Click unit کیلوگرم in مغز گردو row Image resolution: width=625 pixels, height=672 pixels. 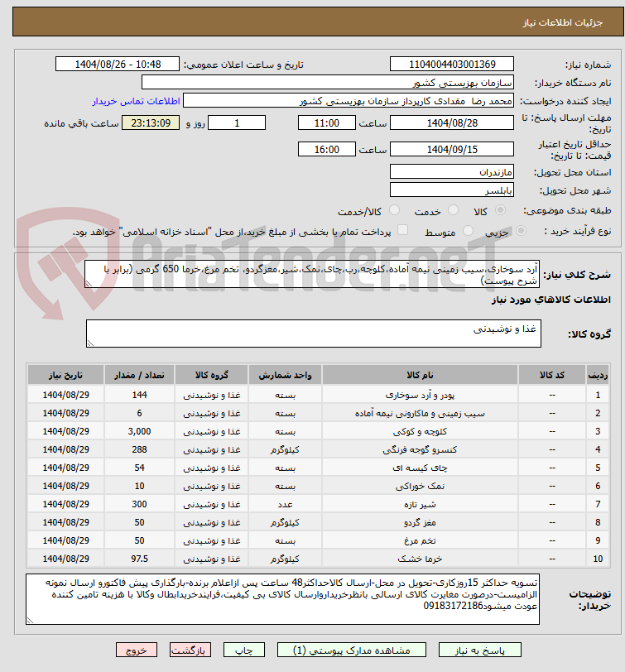coord(285,523)
